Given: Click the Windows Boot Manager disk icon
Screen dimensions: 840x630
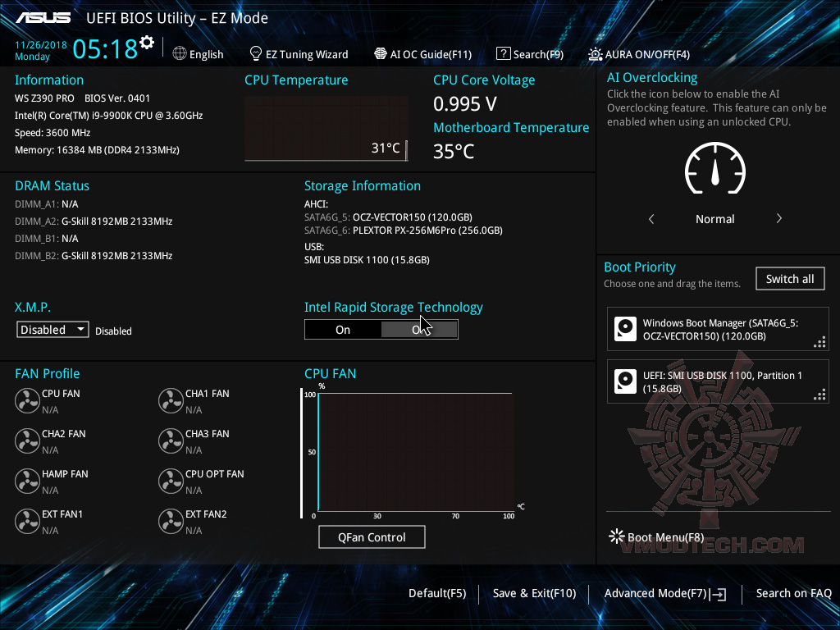Looking at the screenshot, I should 625,329.
